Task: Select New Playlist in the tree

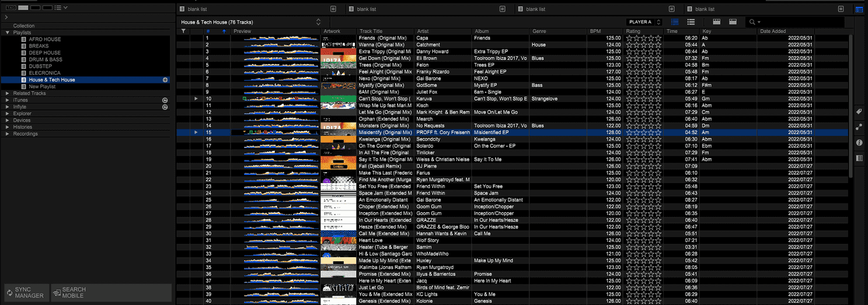Action: [42, 86]
